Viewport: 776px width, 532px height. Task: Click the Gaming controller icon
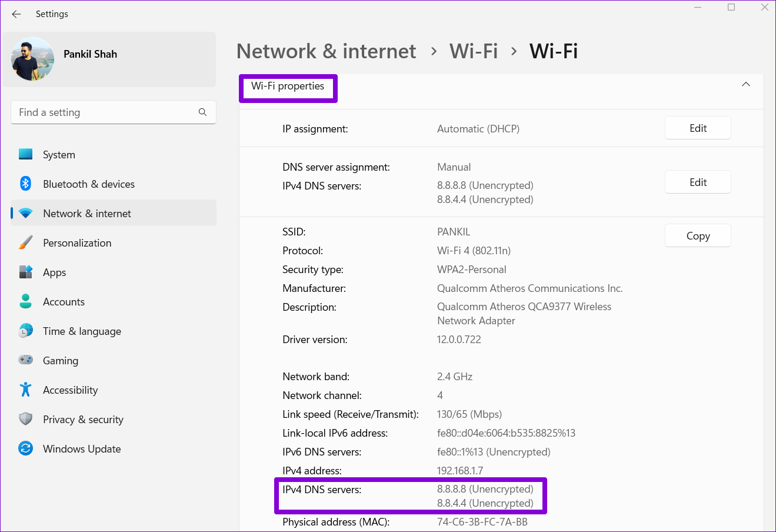25,360
